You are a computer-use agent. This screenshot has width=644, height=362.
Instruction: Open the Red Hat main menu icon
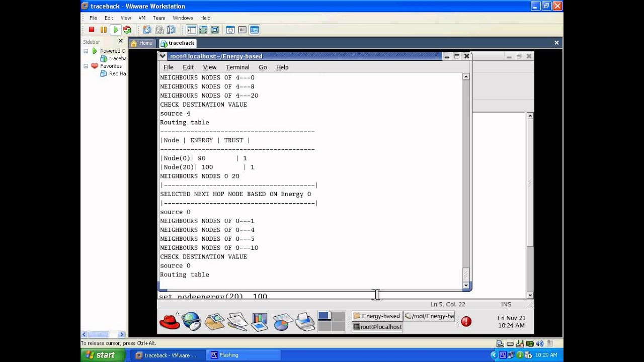170,321
